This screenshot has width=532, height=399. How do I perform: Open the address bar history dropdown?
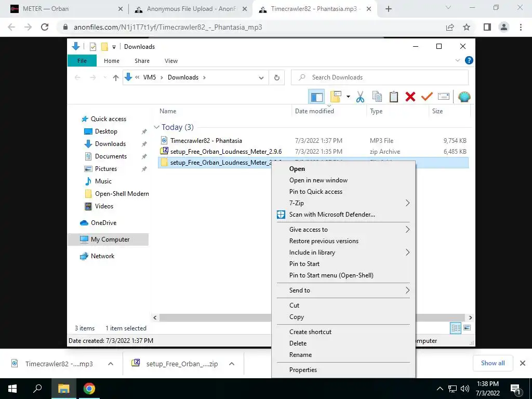pos(261,78)
